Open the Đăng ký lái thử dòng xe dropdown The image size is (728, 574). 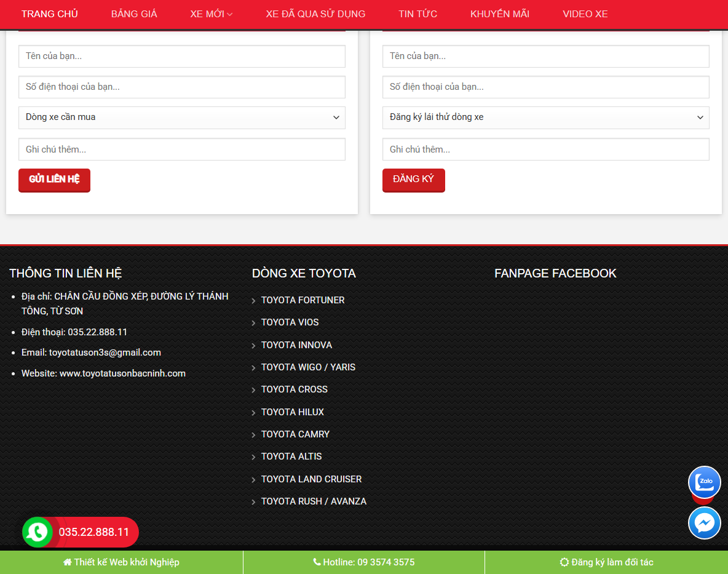coord(546,117)
